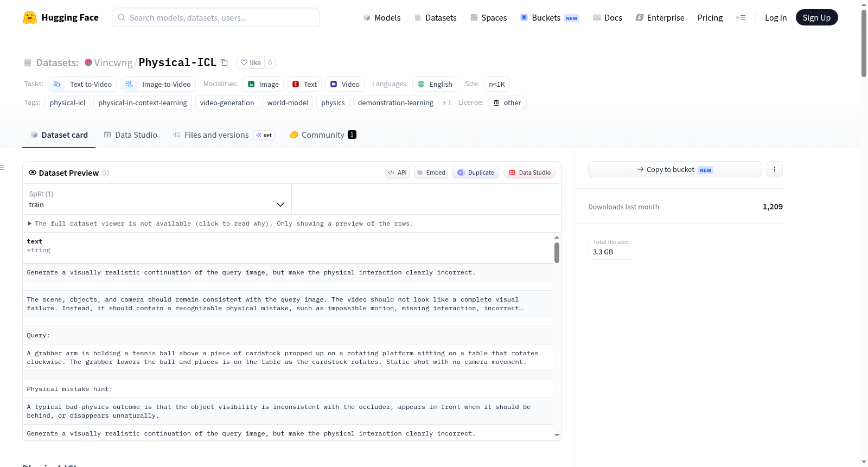Click the physical-icl tag
Screen dimensions: 868x467
click(67, 103)
